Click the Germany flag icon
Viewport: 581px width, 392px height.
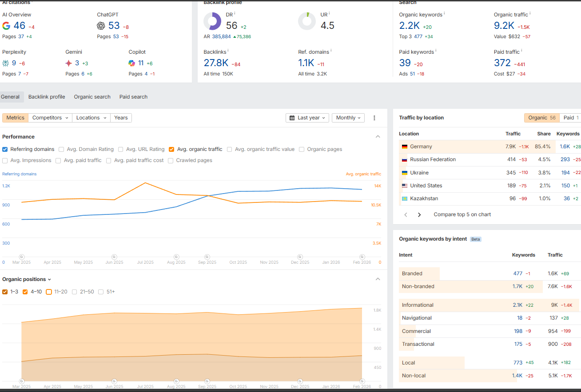click(x=404, y=147)
